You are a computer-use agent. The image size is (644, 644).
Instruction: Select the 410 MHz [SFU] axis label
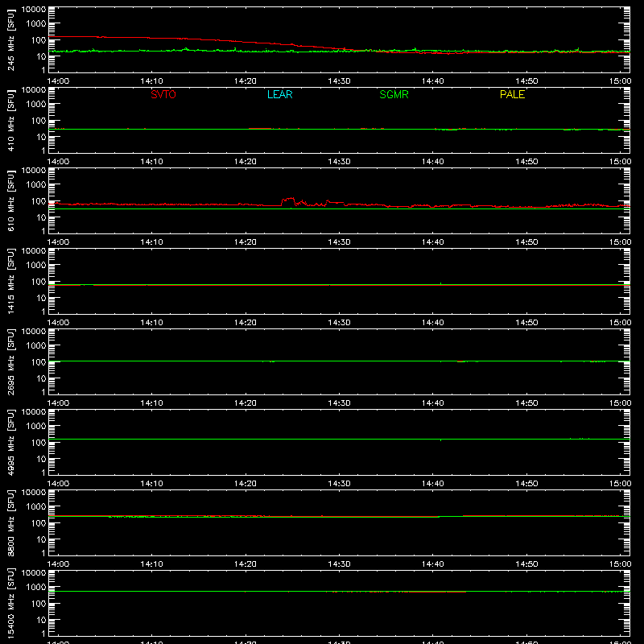[x=11, y=120]
